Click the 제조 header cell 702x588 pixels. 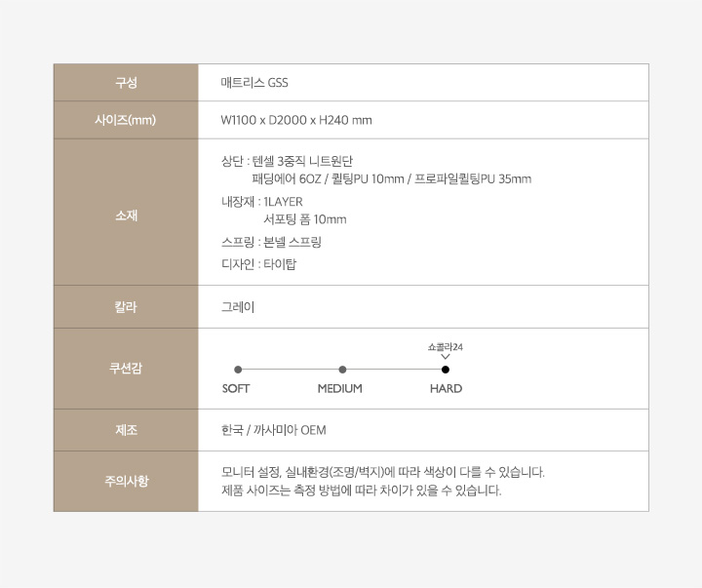click(x=126, y=430)
